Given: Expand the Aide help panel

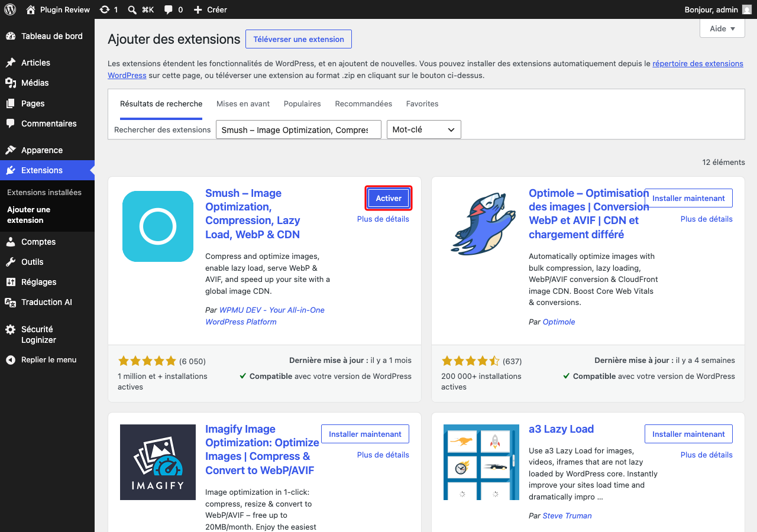Looking at the screenshot, I should point(722,28).
